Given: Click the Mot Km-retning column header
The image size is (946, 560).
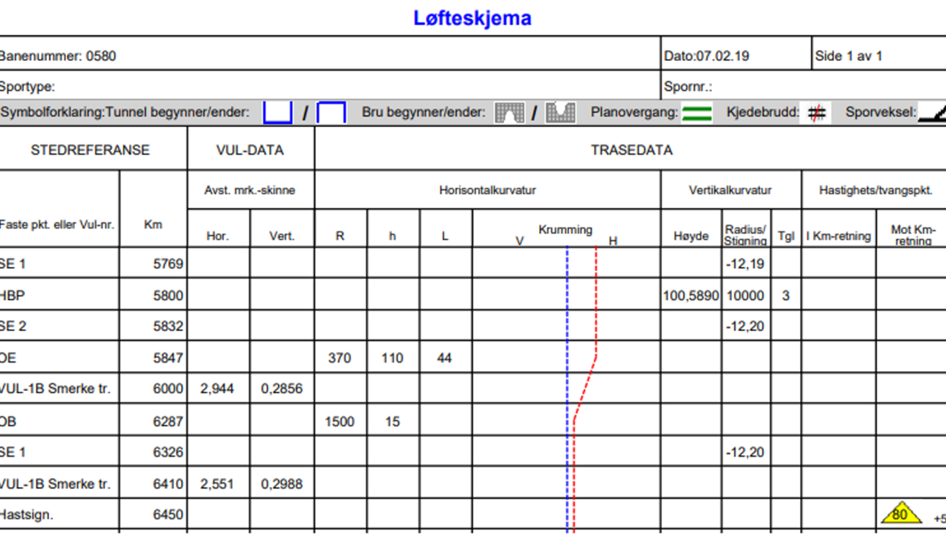Looking at the screenshot, I should tap(913, 235).
